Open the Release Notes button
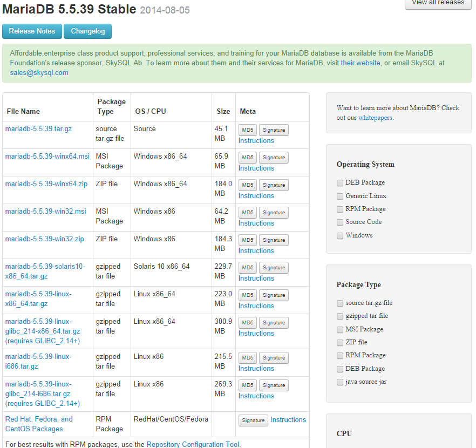 pos(32,31)
